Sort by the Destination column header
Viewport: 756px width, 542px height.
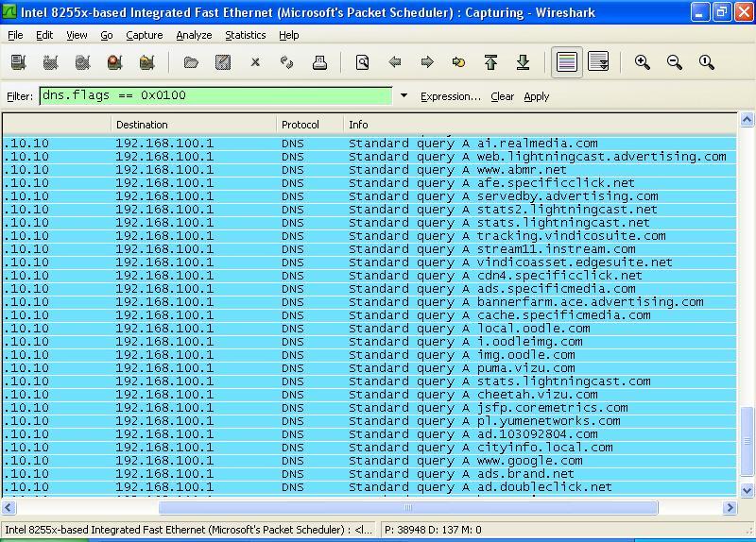[x=194, y=125]
